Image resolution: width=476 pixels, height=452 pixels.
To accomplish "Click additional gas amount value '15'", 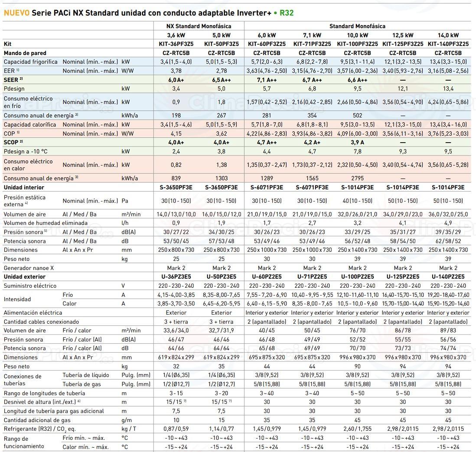I will pos(222,420).
